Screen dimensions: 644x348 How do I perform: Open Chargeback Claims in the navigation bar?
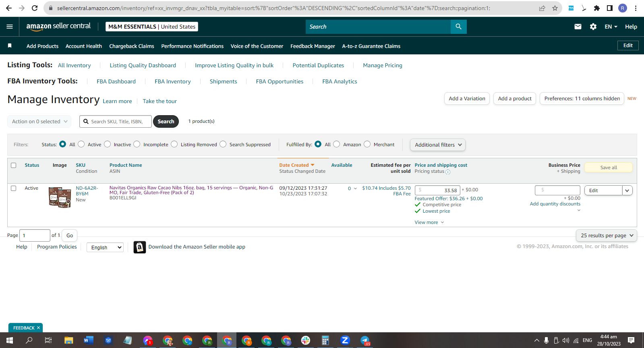point(132,46)
